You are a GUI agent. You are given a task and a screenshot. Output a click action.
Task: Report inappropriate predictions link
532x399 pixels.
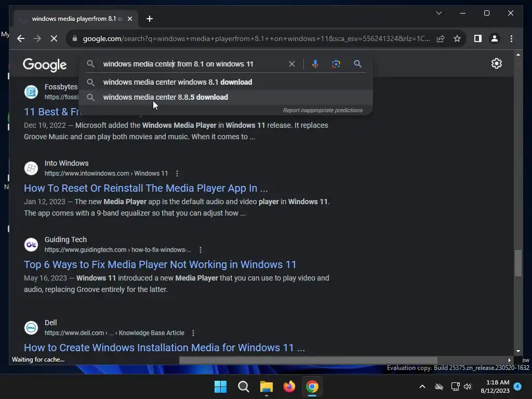click(323, 110)
